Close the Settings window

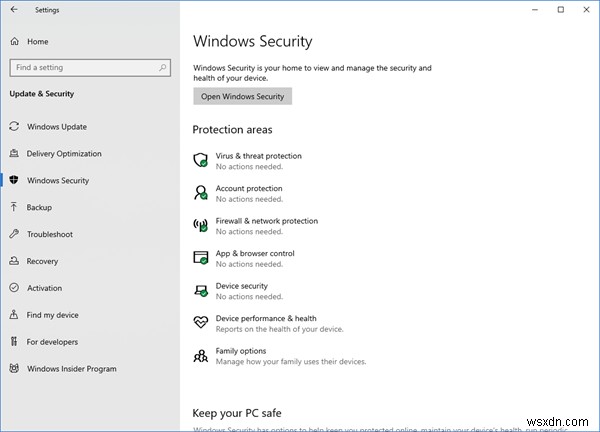point(586,10)
